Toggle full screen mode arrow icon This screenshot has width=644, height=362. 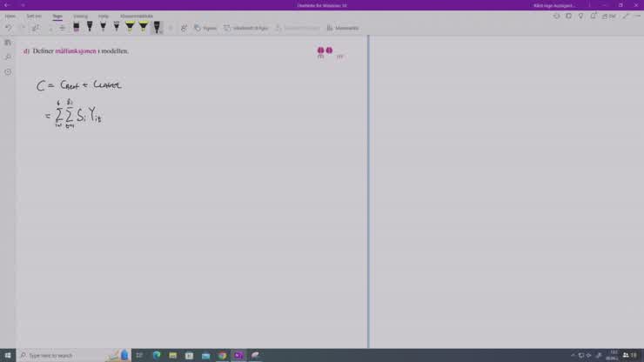point(625,16)
